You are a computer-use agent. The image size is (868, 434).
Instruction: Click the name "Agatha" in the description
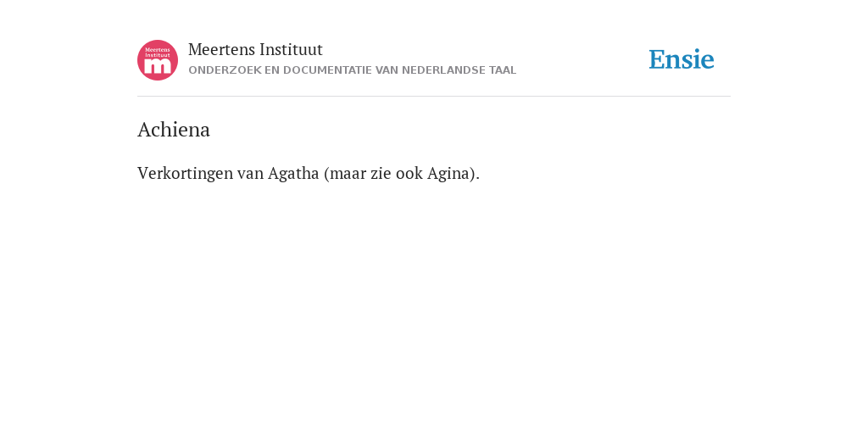[293, 173]
